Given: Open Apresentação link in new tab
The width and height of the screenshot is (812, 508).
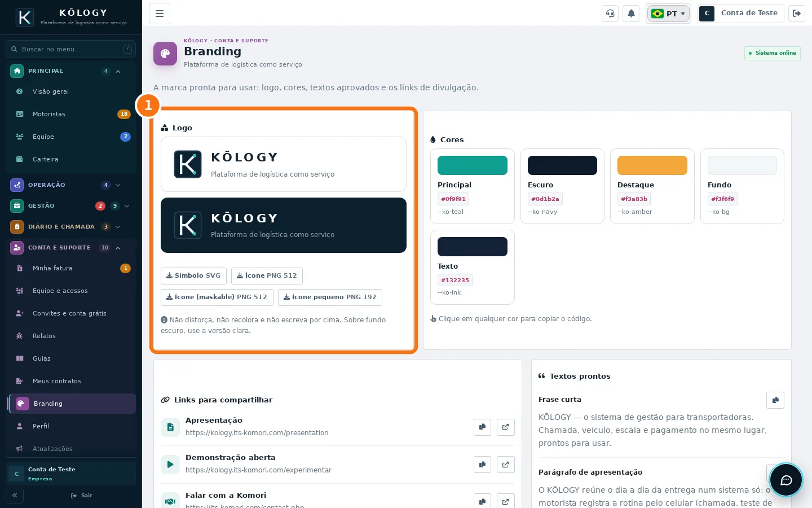Looking at the screenshot, I should click(506, 427).
